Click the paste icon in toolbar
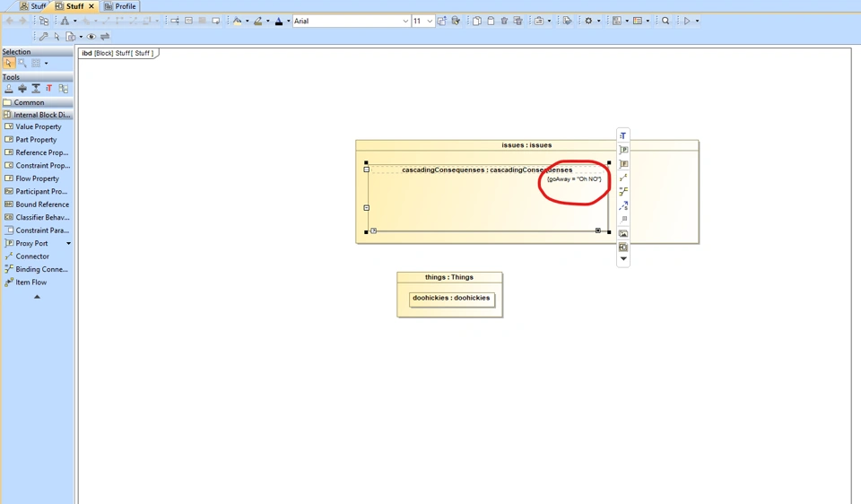This screenshot has width=861, height=504. tap(491, 21)
